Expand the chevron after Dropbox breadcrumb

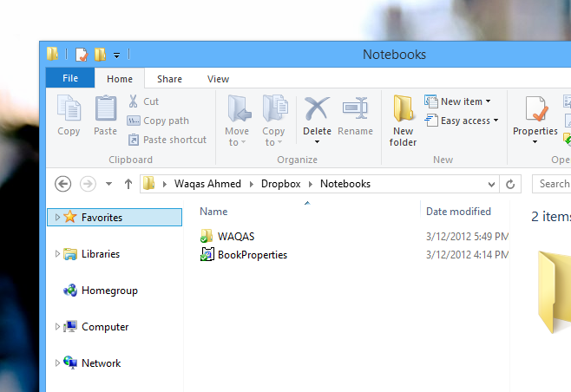click(x=311, y=184)
